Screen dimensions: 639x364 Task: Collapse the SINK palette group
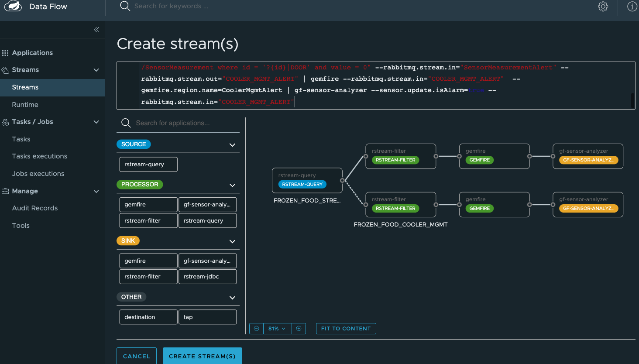point(232,241)
